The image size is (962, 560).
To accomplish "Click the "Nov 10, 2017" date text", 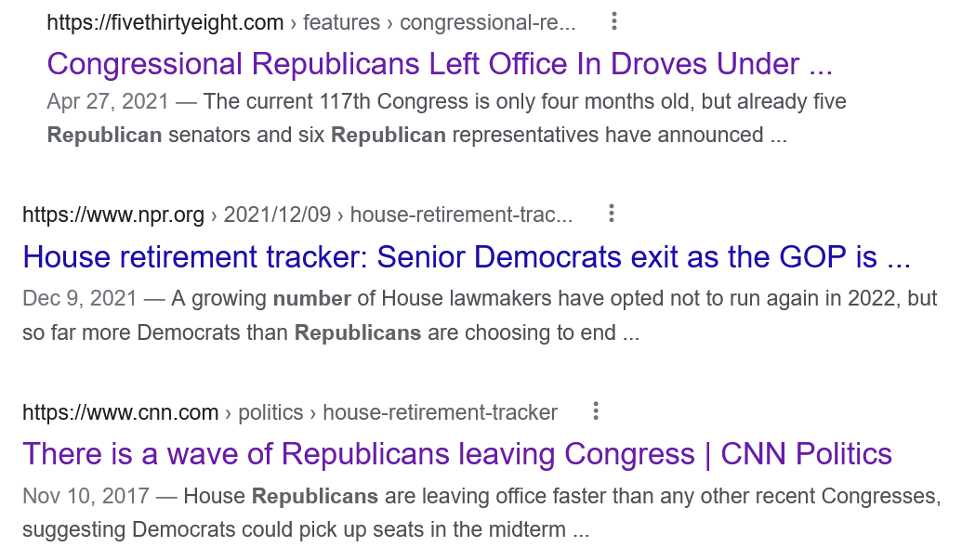I will point(86,496).
